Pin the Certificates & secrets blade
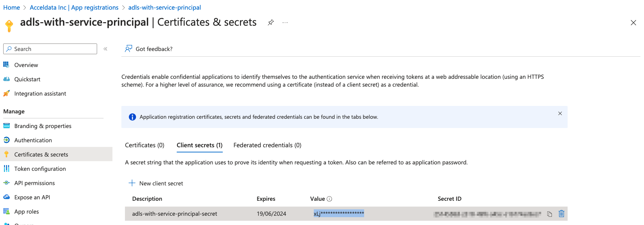 pyautogui.click(x=271, y=22)
